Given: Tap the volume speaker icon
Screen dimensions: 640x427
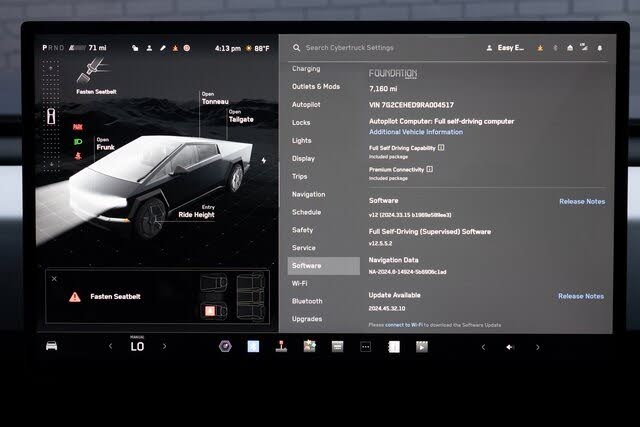Looking at the screenshot, I should (509, 347).
